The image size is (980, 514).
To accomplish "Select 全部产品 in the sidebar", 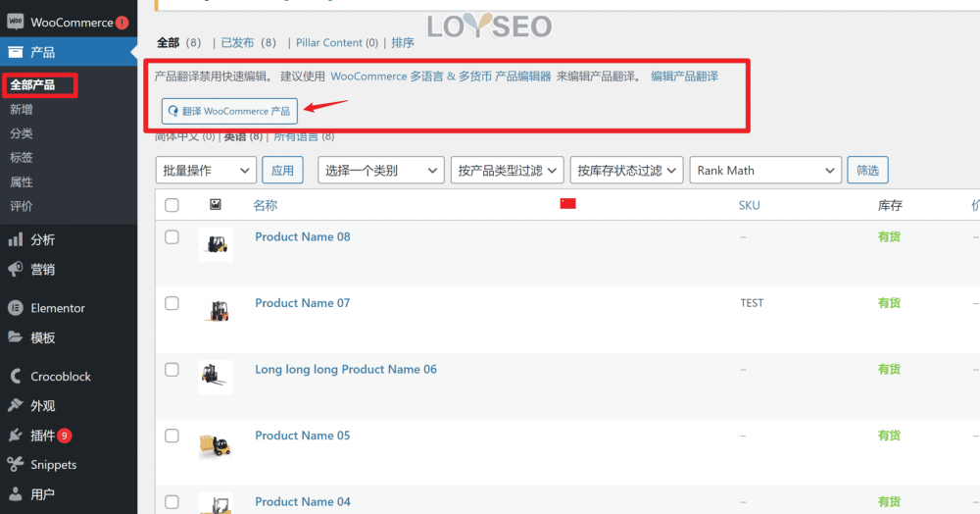I will 32,84.
